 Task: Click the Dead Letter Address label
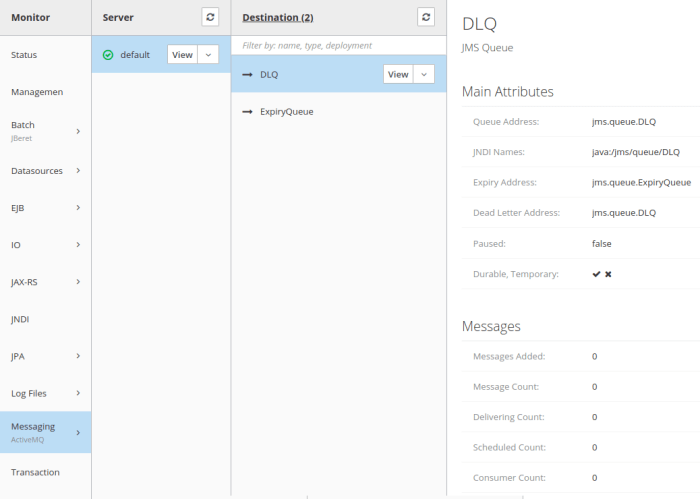517,213
